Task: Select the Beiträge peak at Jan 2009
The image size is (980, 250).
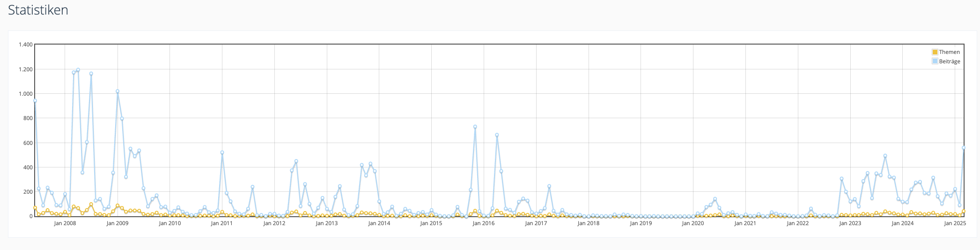Action: [x=118, y=91]
